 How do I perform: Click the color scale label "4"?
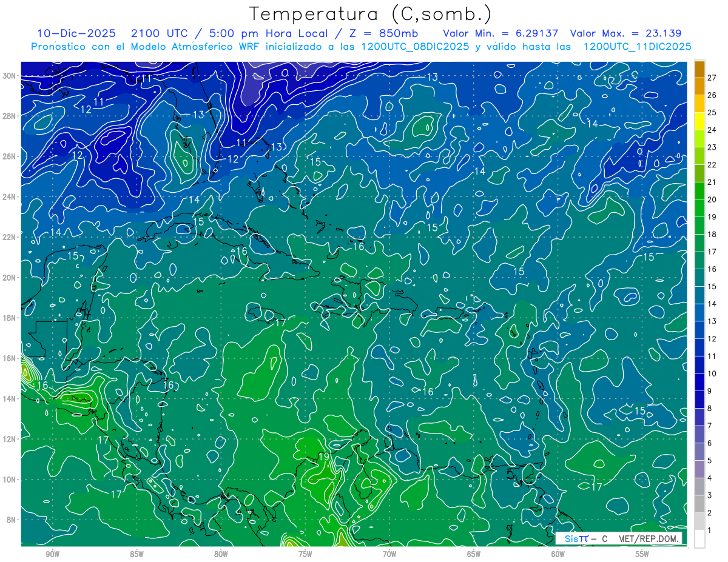click(710, 478)
